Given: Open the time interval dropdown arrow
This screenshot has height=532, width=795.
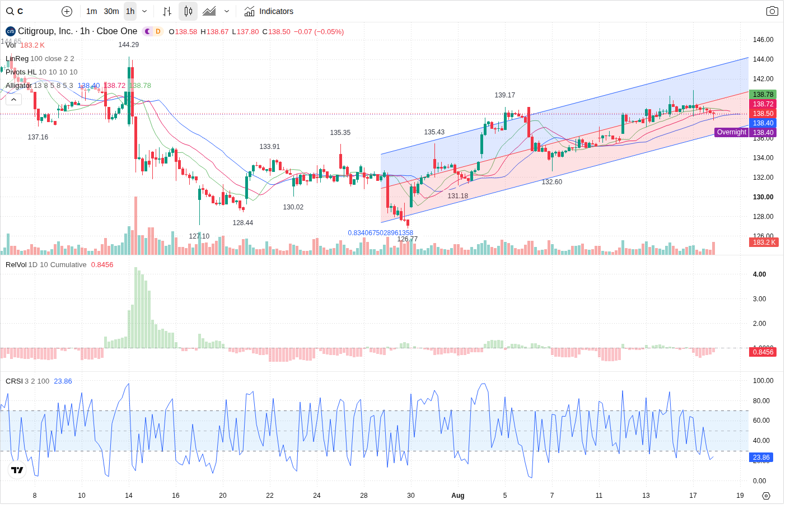Looking at the screenshot, I should click(144, 11).
